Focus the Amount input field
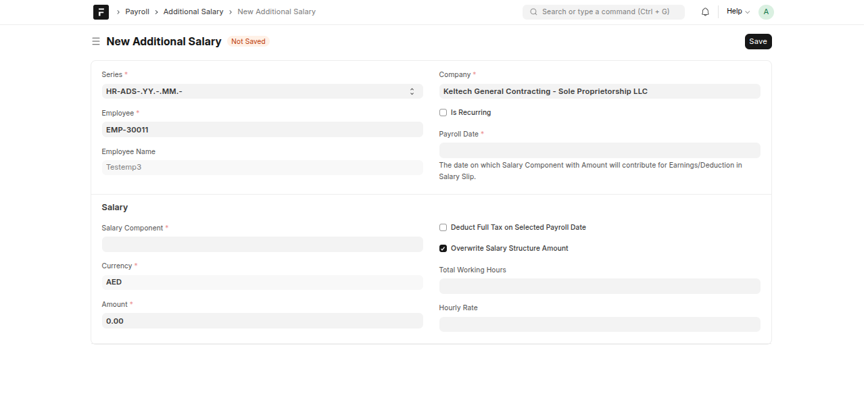Screen dimensions: 868x417 [x=262, y=321]
